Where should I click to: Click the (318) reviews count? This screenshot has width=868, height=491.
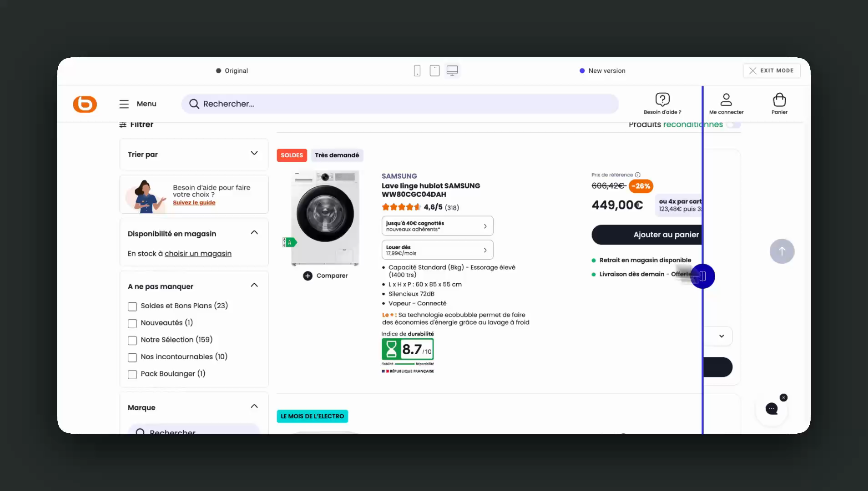pos(452,208)
